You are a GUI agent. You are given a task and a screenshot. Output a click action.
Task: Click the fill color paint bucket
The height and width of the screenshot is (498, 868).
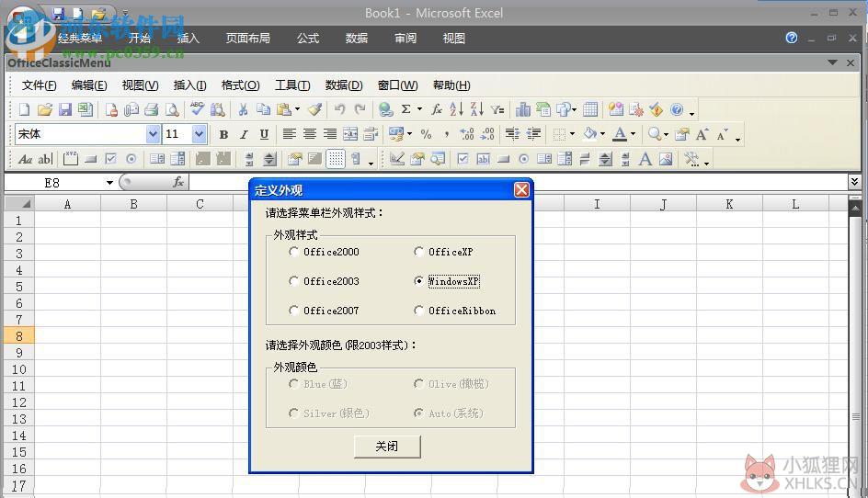coord(590,134)
